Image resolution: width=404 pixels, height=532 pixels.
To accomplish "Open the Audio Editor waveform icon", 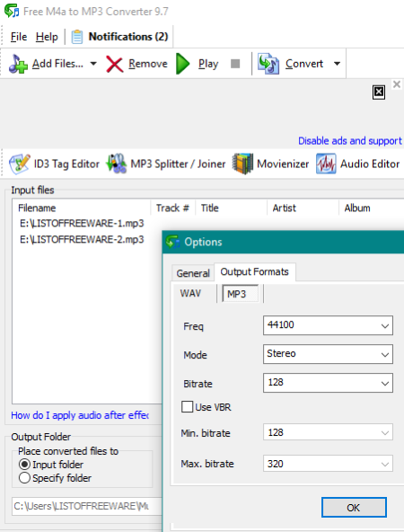I will (x=326, y=164).
